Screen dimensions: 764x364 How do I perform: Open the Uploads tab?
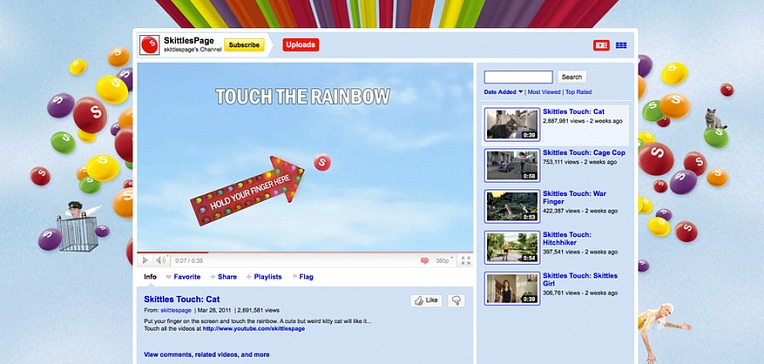point(301,45)
